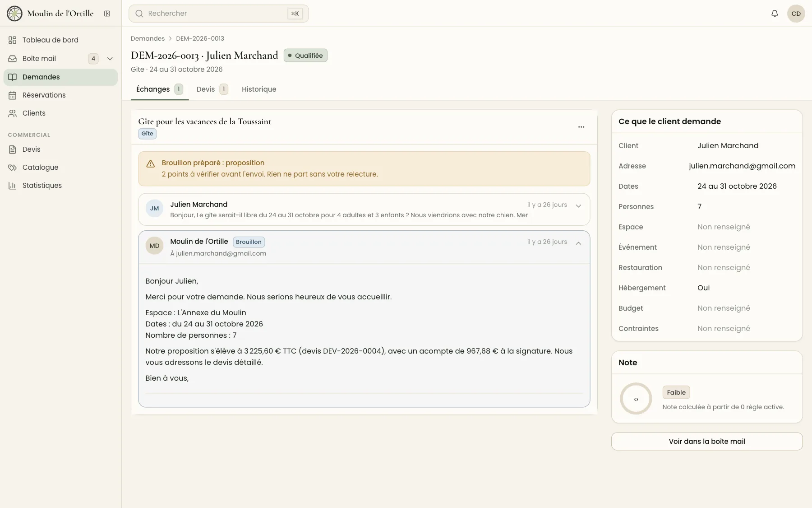Click the email julien.marchand@gmail.com in Adresse row
Screen dimensions: 812x508
pos(742,166)
